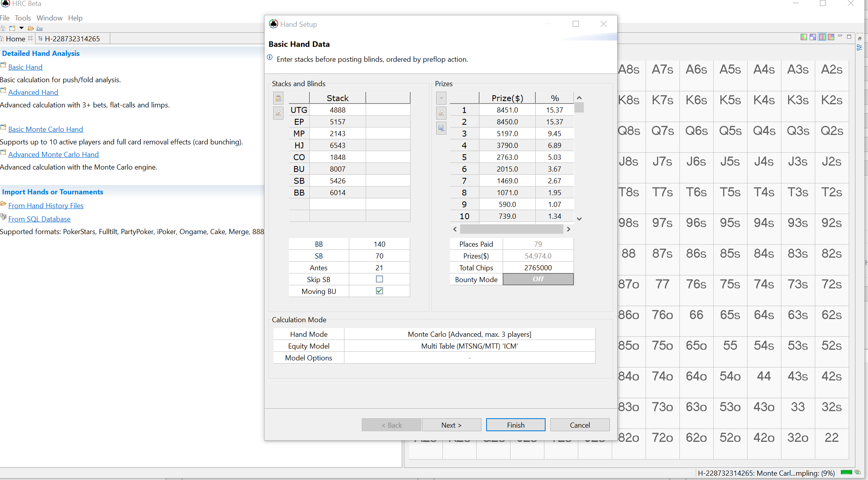
Task: Click the open folder toolbar icon
Action: (31, 28)
